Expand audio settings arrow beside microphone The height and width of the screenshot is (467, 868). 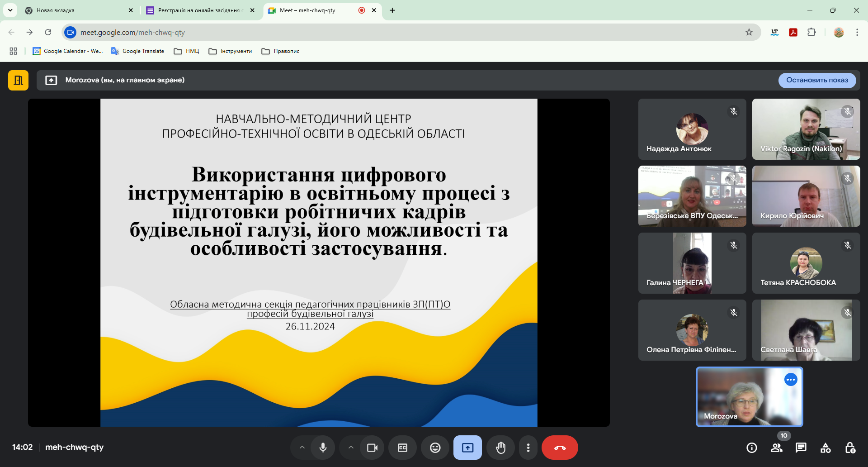pyautogui.click(x=302, y=448)
